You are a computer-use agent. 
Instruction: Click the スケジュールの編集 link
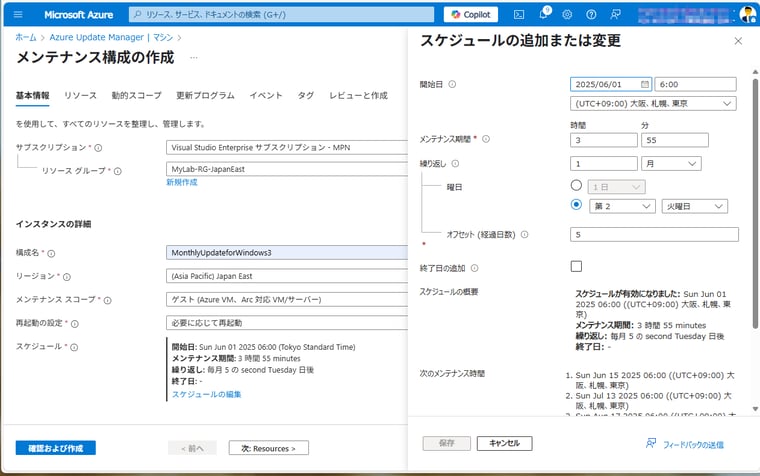[206, 394]
